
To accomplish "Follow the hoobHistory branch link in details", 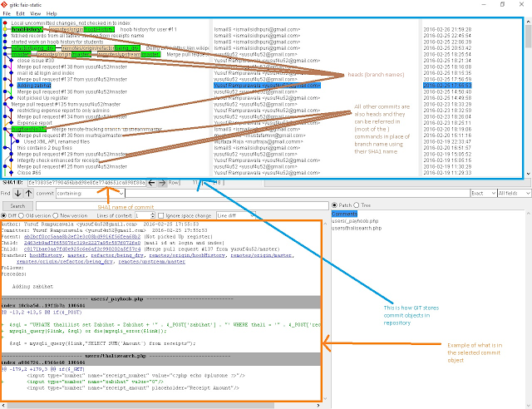I will pos(46,255).
